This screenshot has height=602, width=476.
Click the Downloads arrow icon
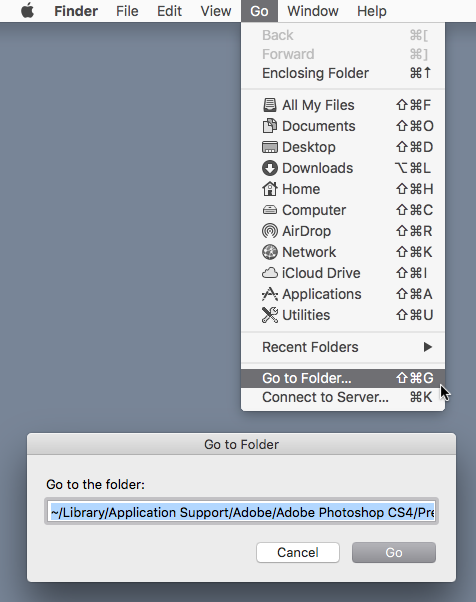click(269, 168)
